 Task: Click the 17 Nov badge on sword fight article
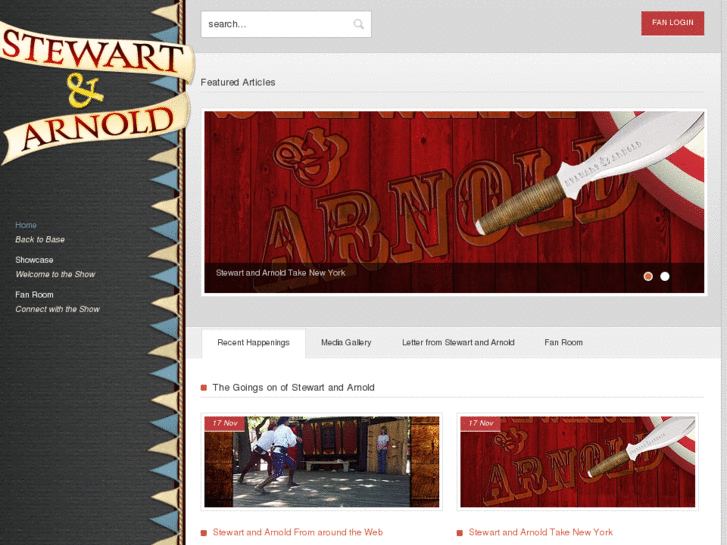pyautogui.click(x=225, y=423)
